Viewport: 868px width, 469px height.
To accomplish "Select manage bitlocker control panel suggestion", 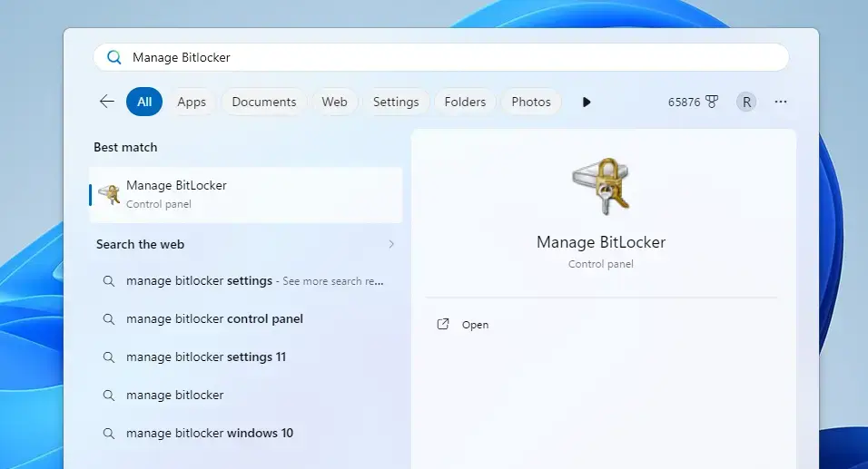I will pyautogui.click(x=246, y=319).
